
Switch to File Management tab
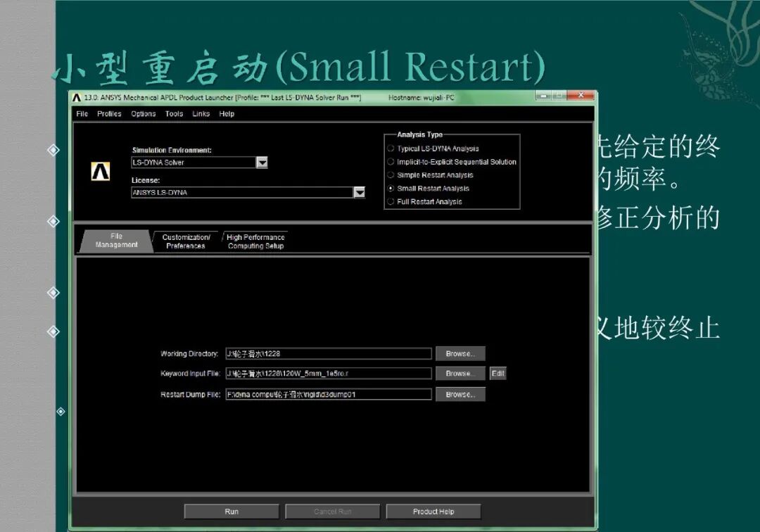coord(116,241)
